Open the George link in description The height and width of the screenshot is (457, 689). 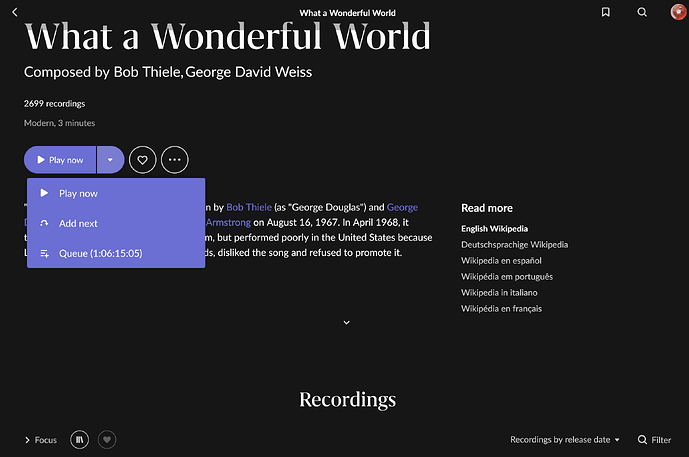(402, 207)
